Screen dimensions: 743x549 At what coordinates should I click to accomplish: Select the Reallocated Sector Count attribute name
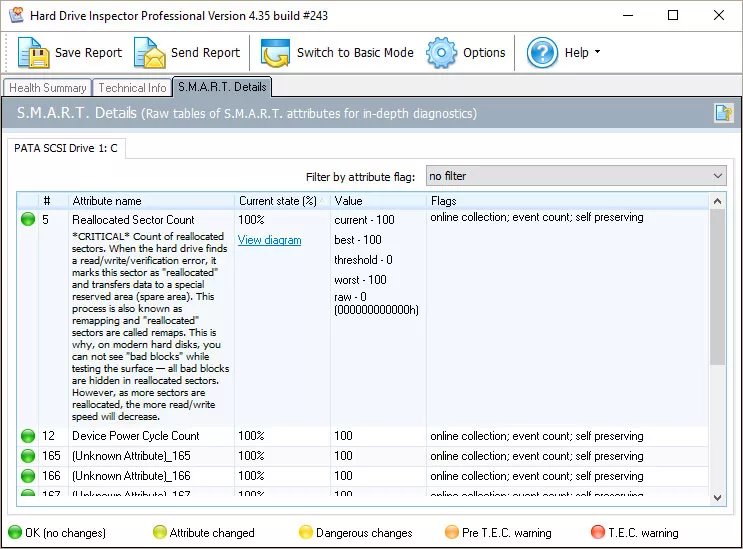tap(133, 220)
